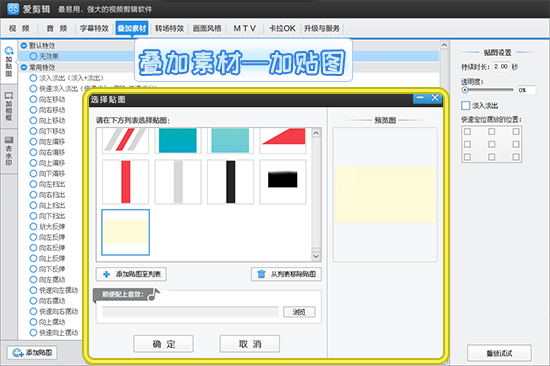Select the red trapezoid sticker

pos(283,140)
